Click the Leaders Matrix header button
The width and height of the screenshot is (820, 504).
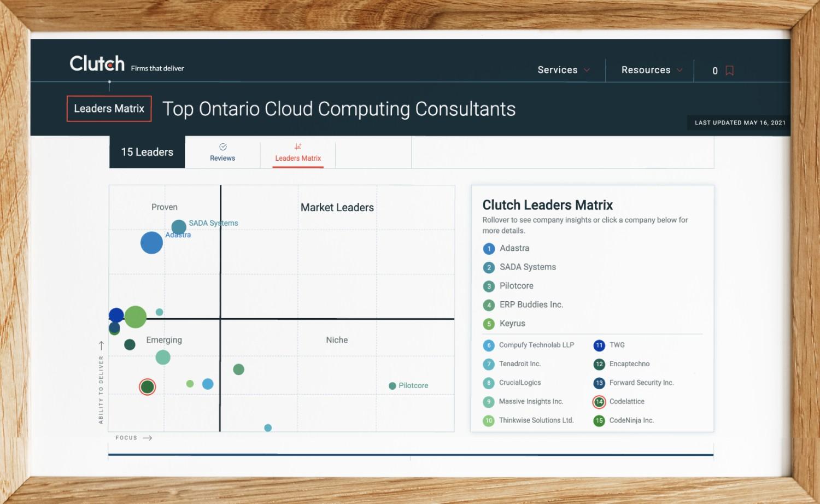tap(109, 109)
